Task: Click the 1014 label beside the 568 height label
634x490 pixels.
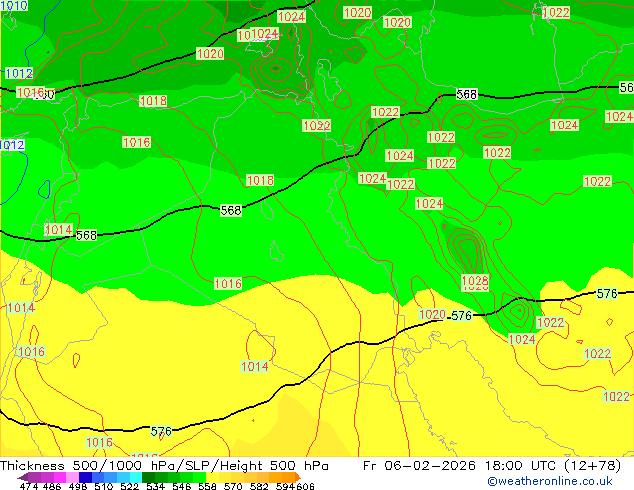Action: 59,230
